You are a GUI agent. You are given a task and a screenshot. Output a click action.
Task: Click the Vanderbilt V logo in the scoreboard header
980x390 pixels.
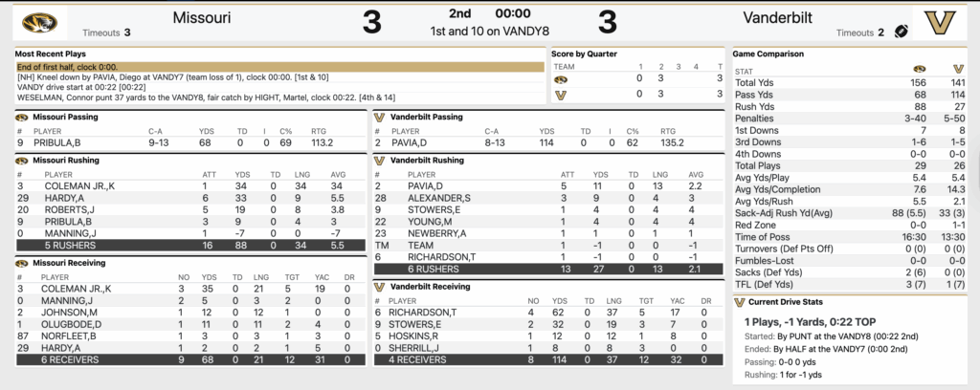click(944, 21)
